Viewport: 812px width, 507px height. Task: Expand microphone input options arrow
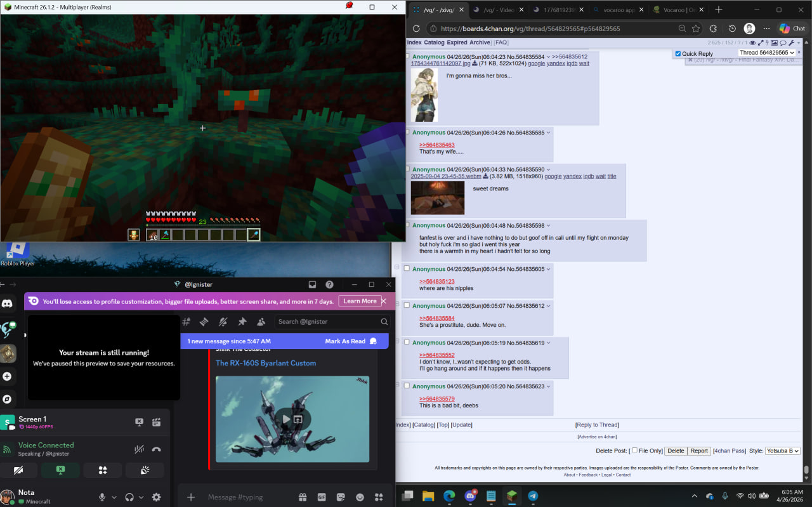[114, 497]
